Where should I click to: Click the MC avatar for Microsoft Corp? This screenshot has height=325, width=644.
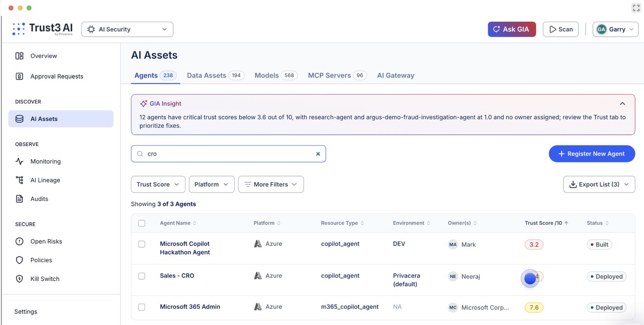453,308
